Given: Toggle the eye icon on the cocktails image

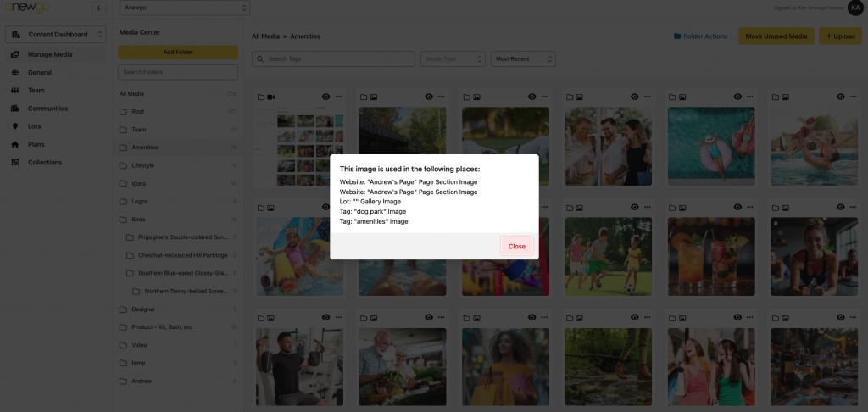Looking at the screenshot, I should pyautogui.click(x=737, y=207).
